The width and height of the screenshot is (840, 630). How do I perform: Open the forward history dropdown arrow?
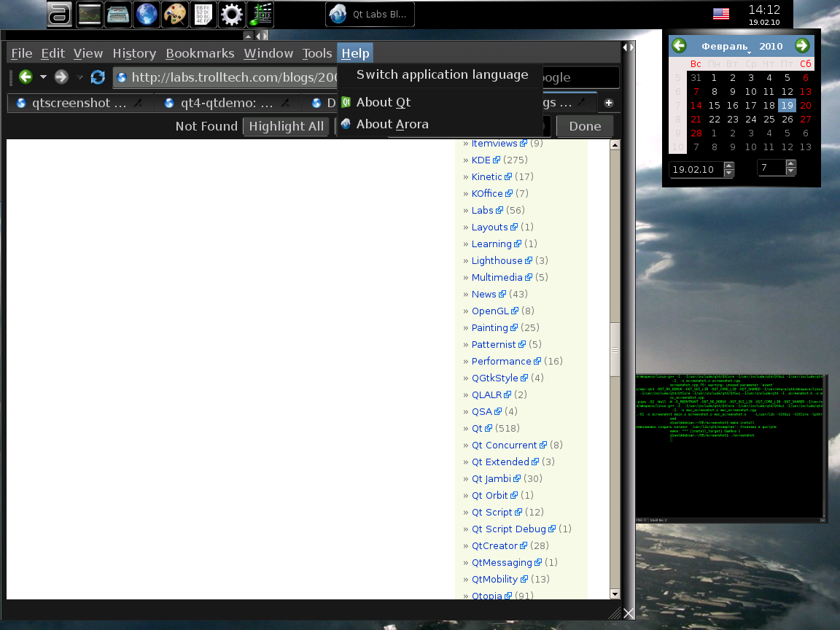[x=79, y=77]
